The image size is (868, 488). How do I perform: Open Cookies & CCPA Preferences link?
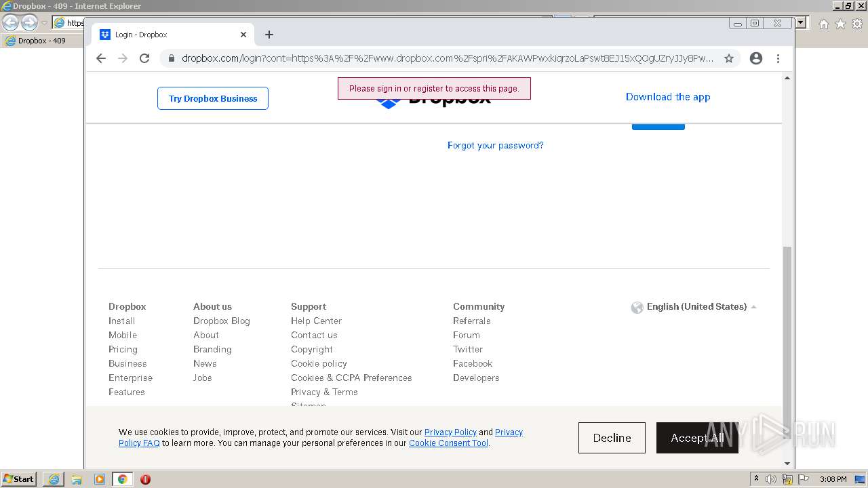tap(351, 378)
